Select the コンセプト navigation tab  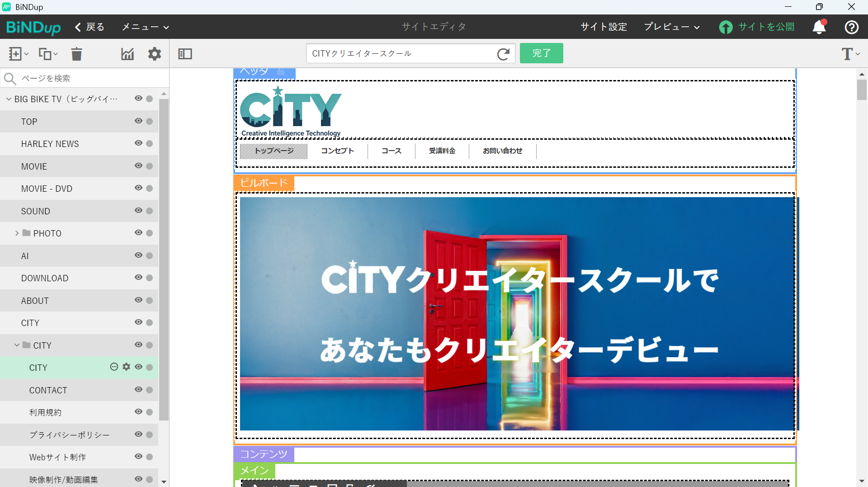[337, 151]
